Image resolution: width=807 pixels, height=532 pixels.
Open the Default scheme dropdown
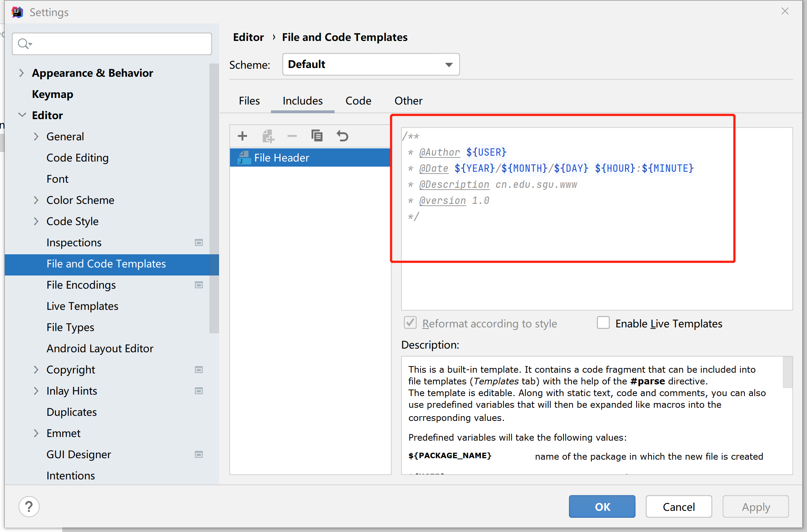[x=370, y=65]
